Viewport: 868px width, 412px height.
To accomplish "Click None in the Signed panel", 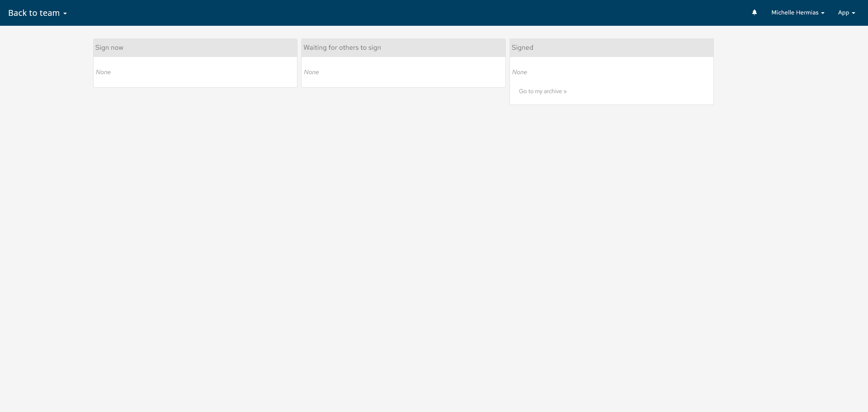I will click(519, 72).
